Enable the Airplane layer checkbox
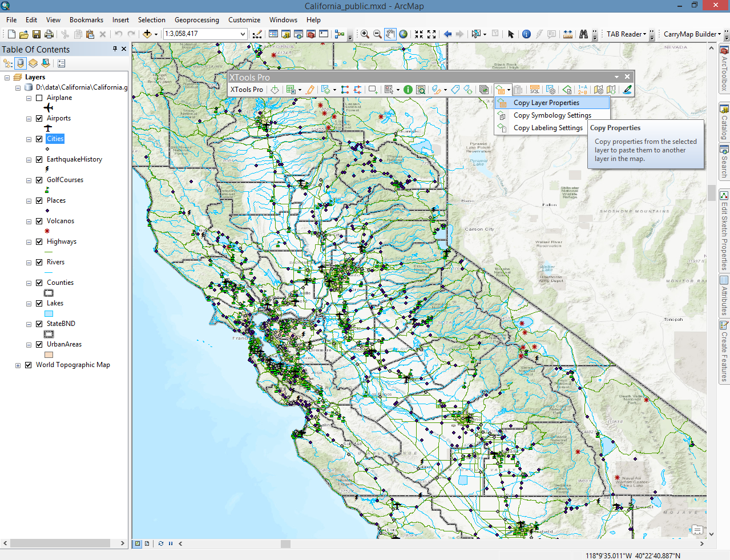730x560 pixels. (x=39, y=98)
